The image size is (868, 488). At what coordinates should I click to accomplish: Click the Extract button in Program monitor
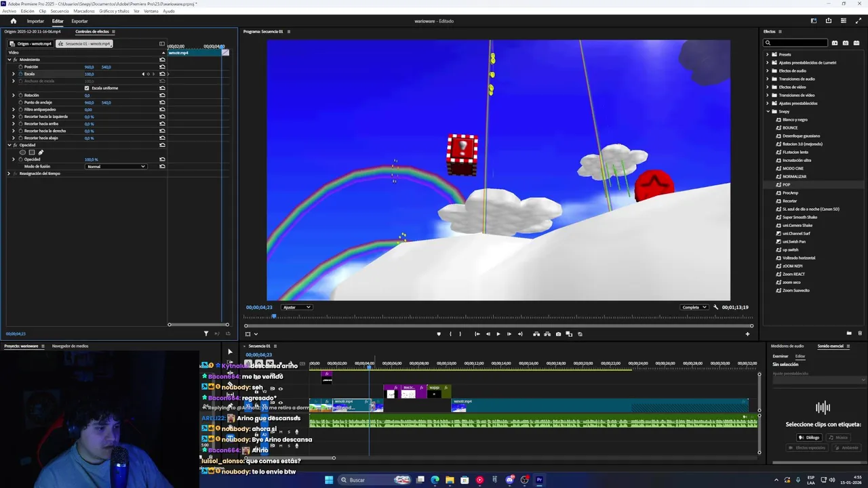pyautogui.click(x=547, y=333)
